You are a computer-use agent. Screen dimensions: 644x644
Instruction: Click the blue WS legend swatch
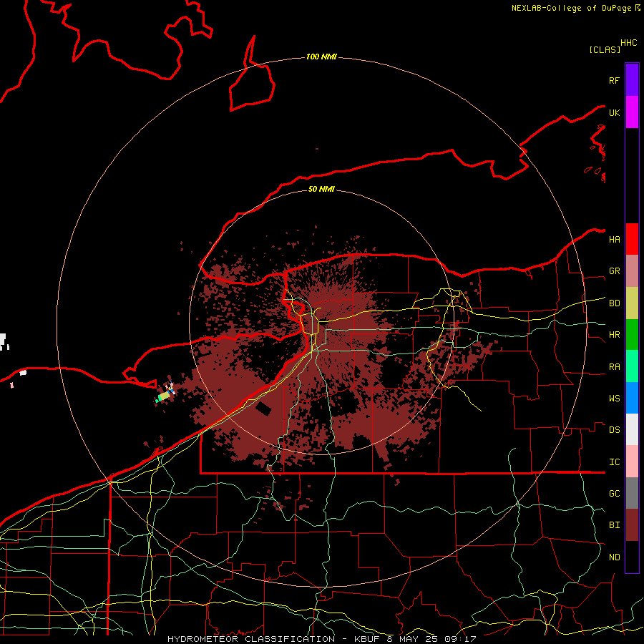coord(632,398)
